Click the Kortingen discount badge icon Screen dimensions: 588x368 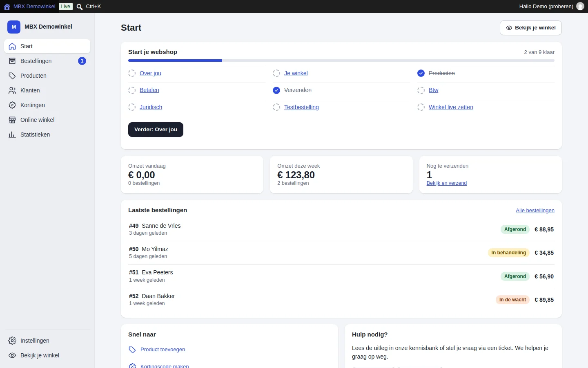point(12,105)
